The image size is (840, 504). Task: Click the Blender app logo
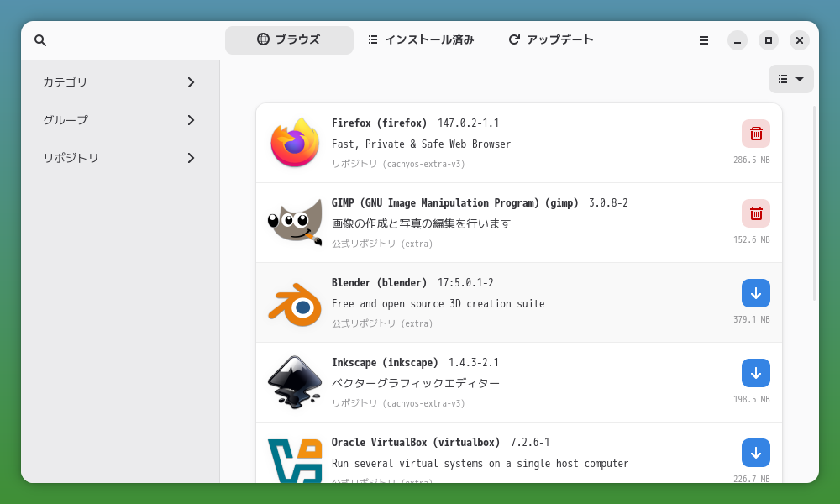(x=295, y=304)
